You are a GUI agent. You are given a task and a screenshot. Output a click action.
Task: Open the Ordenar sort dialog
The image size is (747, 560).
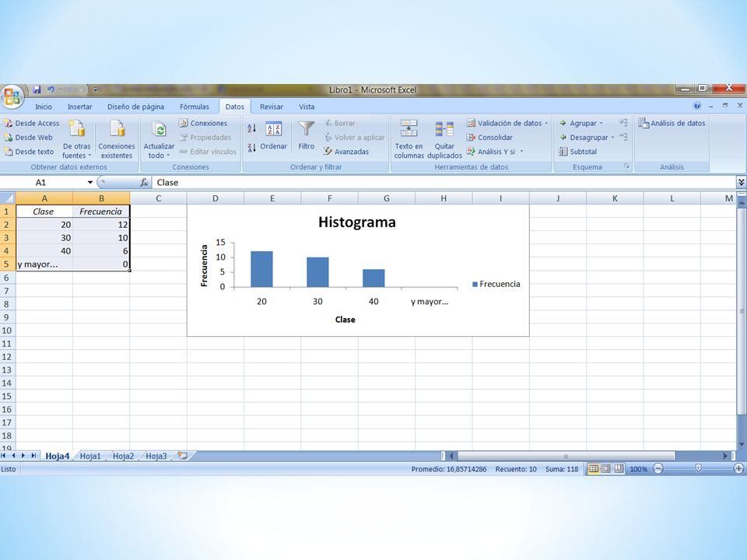(x=273, y=135)
